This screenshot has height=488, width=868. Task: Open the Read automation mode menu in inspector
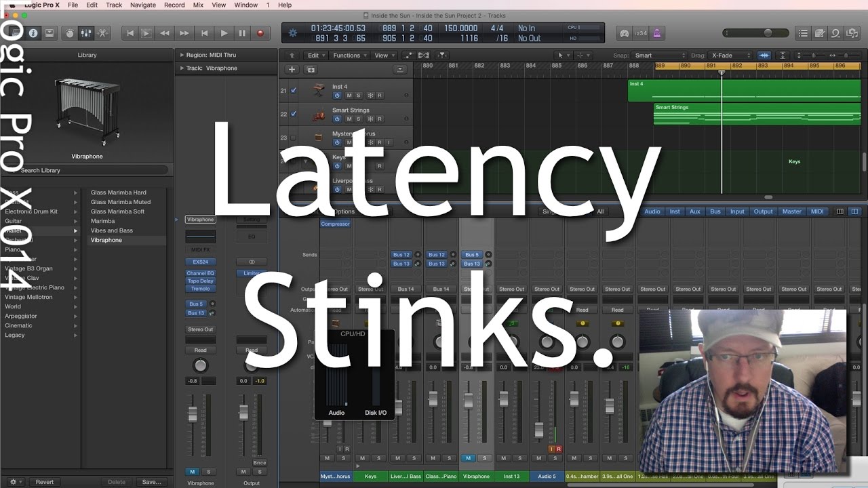coord(201,350)
